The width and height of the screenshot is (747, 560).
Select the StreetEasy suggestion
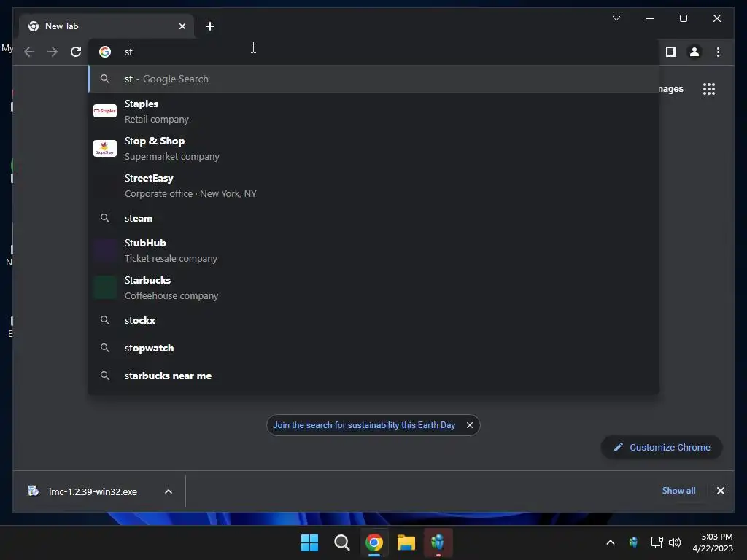coord(373,186)
